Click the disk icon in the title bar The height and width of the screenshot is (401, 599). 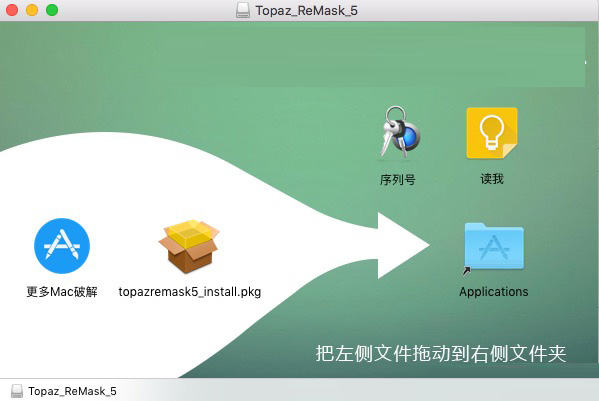click(x=243, y=10)
